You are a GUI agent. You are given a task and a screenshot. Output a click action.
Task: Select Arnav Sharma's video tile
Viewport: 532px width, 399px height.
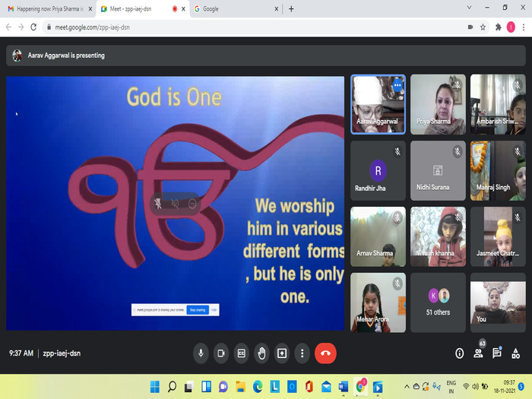pyautogui.click(x=378, y=236)
